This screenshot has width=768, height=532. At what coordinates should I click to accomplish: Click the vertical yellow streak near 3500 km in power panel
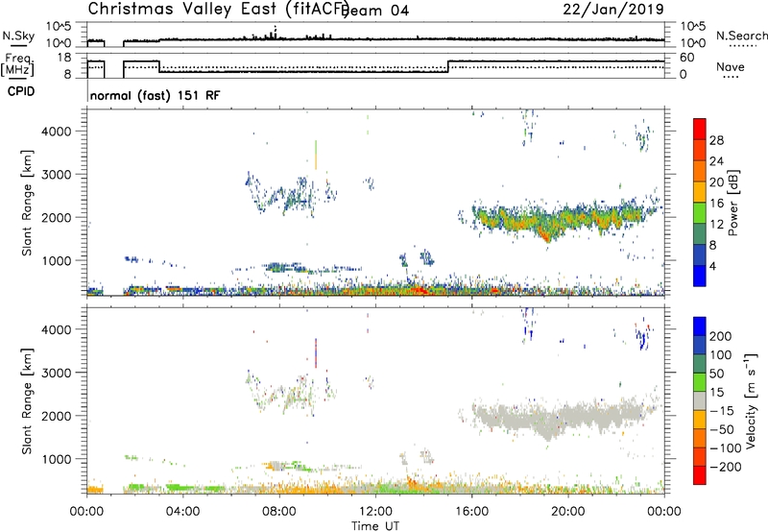[316, 156]
